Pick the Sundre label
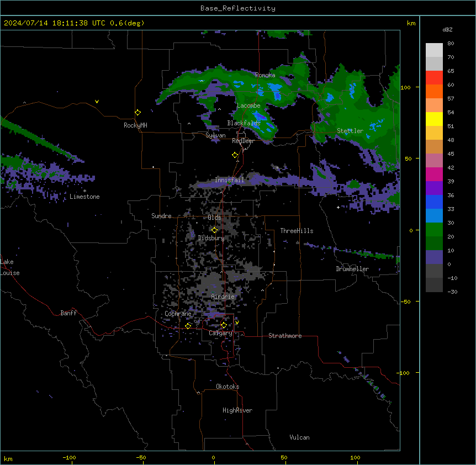Viewport: 476px width, 465px height. point(161,216)
